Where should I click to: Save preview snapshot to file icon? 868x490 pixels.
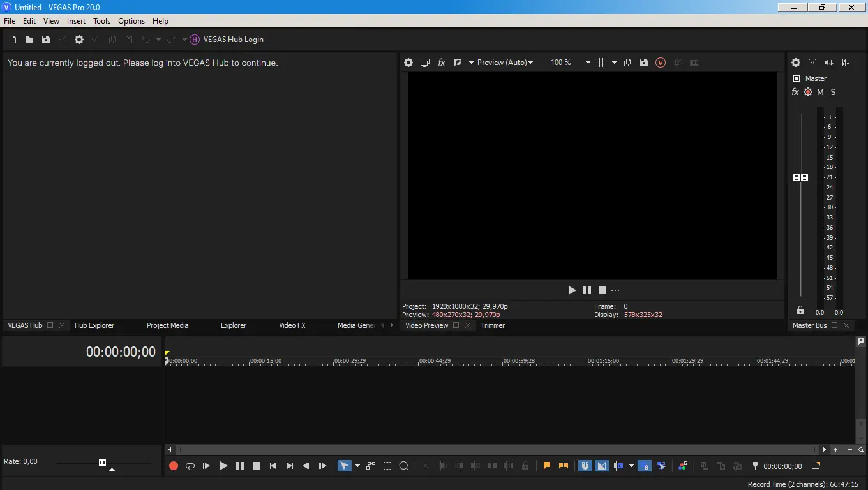[x=644, y=63]
